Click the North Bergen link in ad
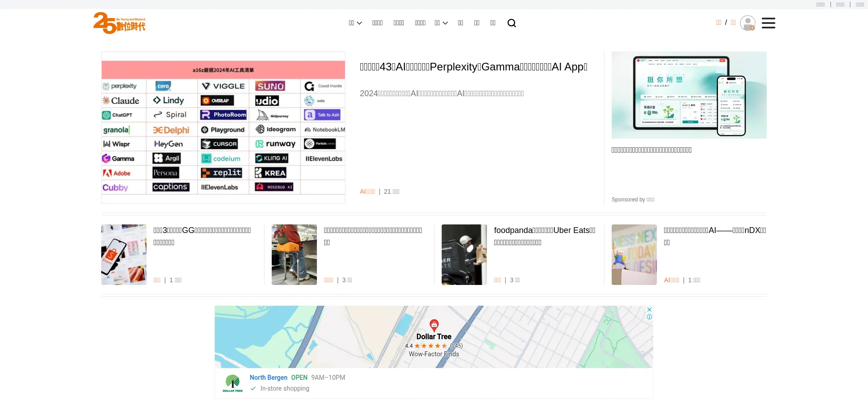868x401 pixels. coord(268,378)
